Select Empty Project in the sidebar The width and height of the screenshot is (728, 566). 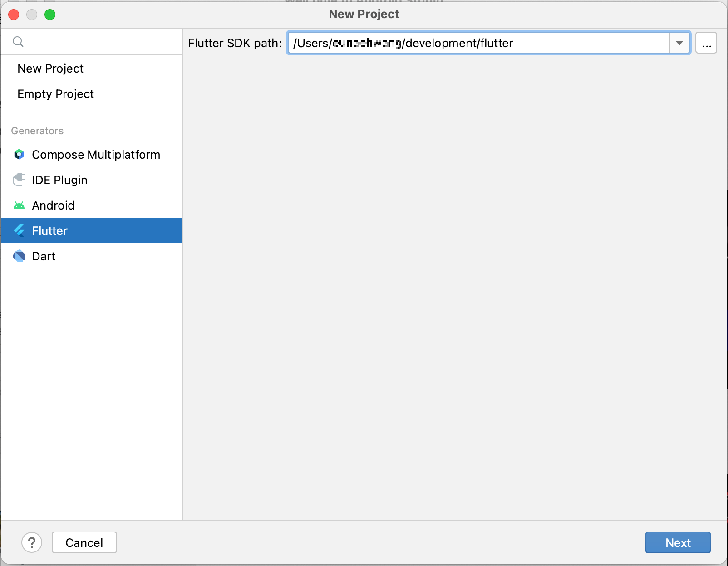click(92, 94)
